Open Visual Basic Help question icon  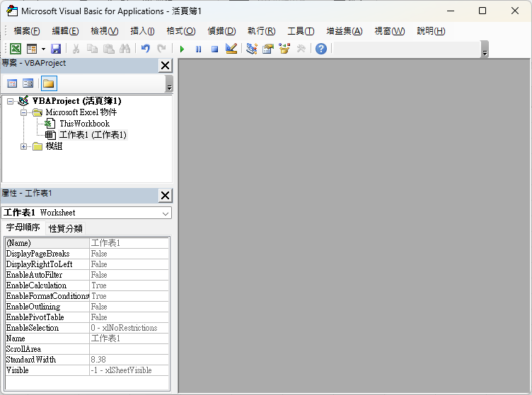point(321,49)
